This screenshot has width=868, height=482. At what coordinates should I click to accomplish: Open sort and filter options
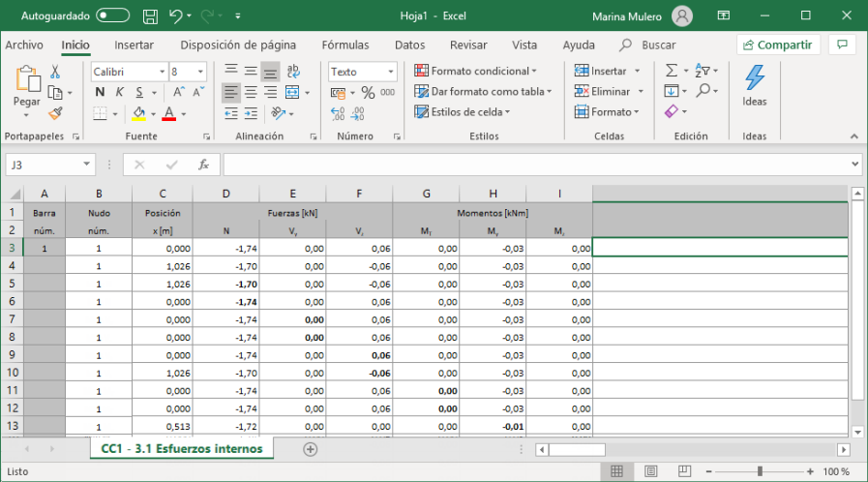coord(706,71)
